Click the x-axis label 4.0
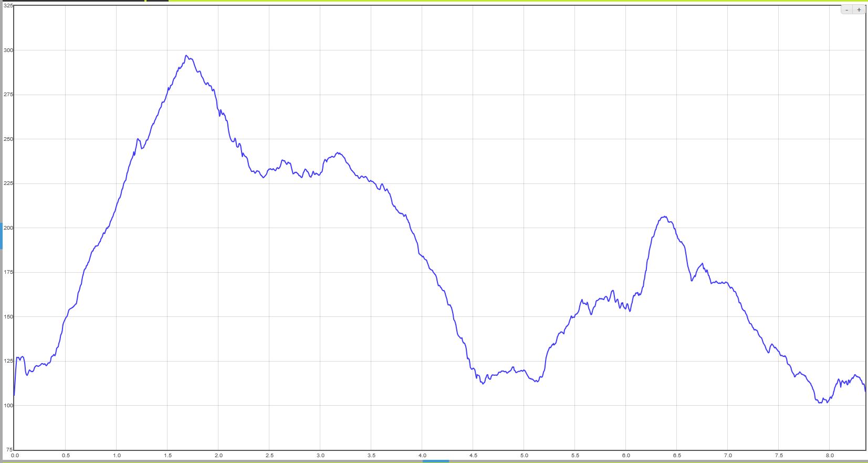Screen dimensions: 868x463 (x=422, y=455)
